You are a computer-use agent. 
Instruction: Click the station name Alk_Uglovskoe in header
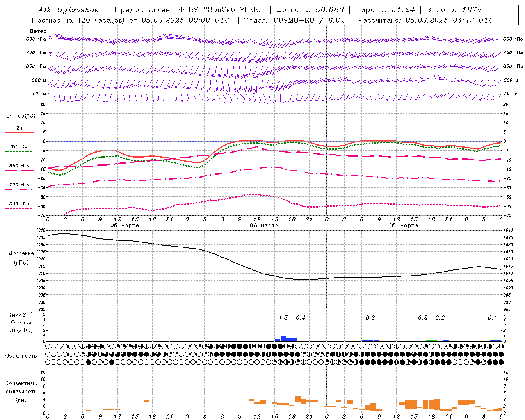tap(68, 10)
